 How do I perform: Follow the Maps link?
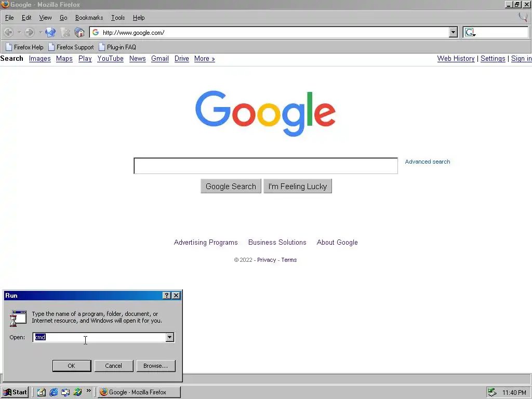coord(64,59)
